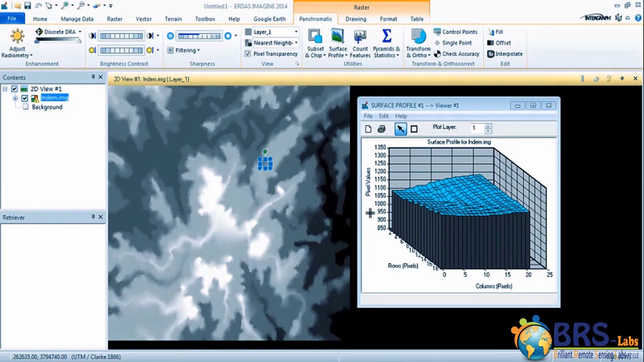The height and width of the screenshot is (362, 644).
Task: Open brightness options dropdown arrow
Action: pyautogui.click(x=157, y=50)
